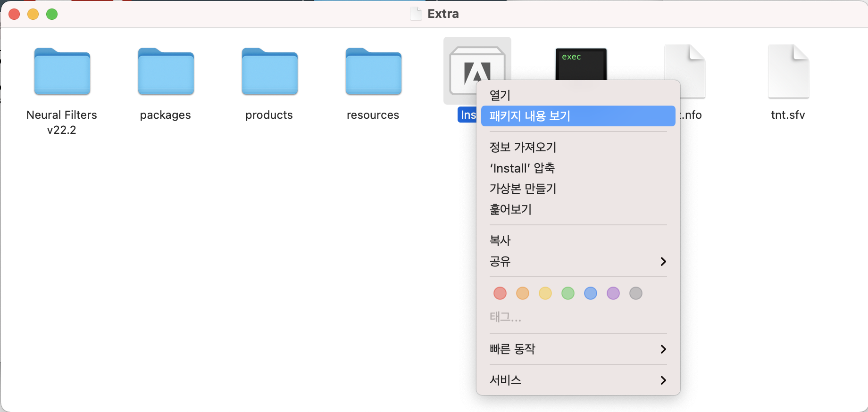868x412 pixels.
Task: Choose 'Install' 압축 menu item
Action: click(578, 168)
